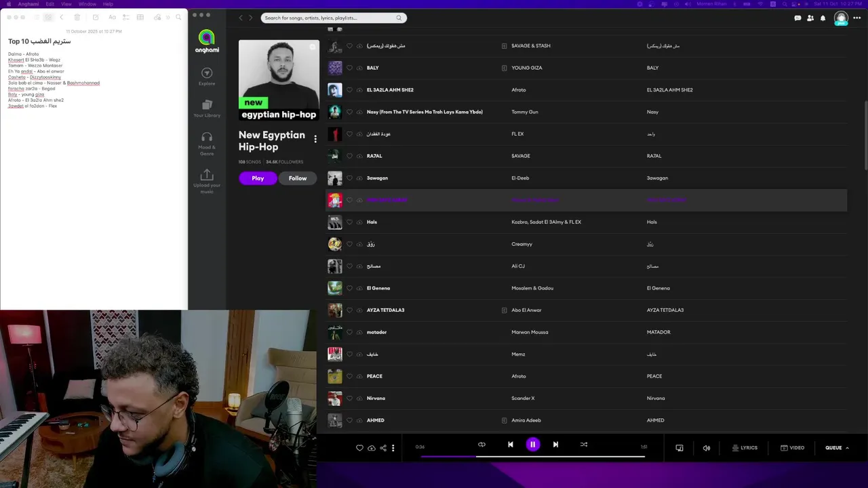
Task: Show Lyrics for current song
Action: coord(745,448)
